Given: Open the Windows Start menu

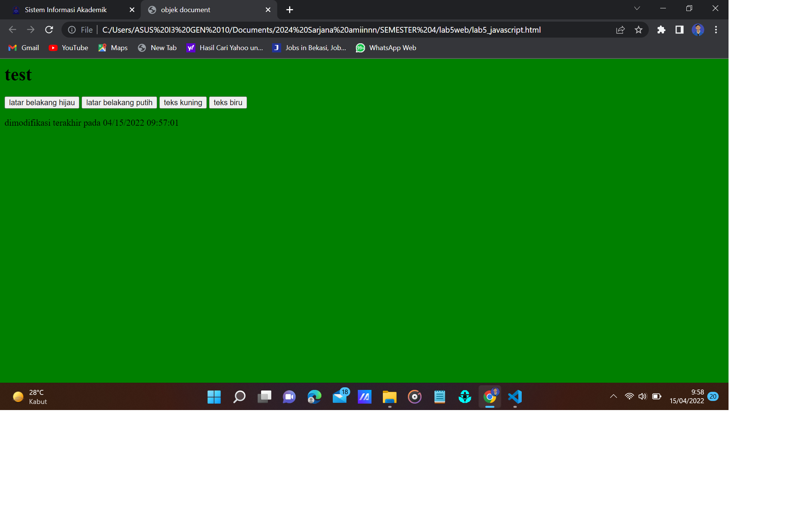Looking at the screenshot, I should [x=214, y=397].
